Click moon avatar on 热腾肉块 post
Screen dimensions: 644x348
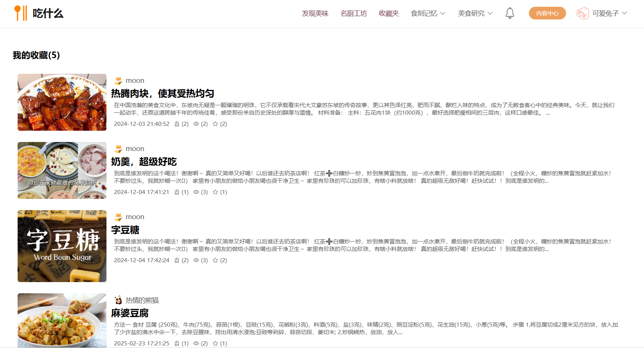[x=118, y=81]
